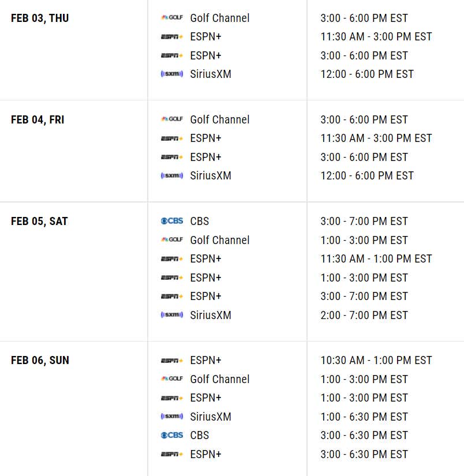Click Golf Channel logo in Feb 06 row

(171, 379)
